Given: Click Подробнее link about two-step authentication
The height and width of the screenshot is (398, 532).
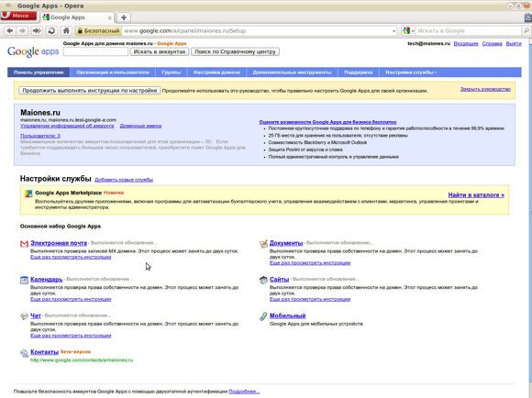Looking at the screenshot, I should [244, 392].
